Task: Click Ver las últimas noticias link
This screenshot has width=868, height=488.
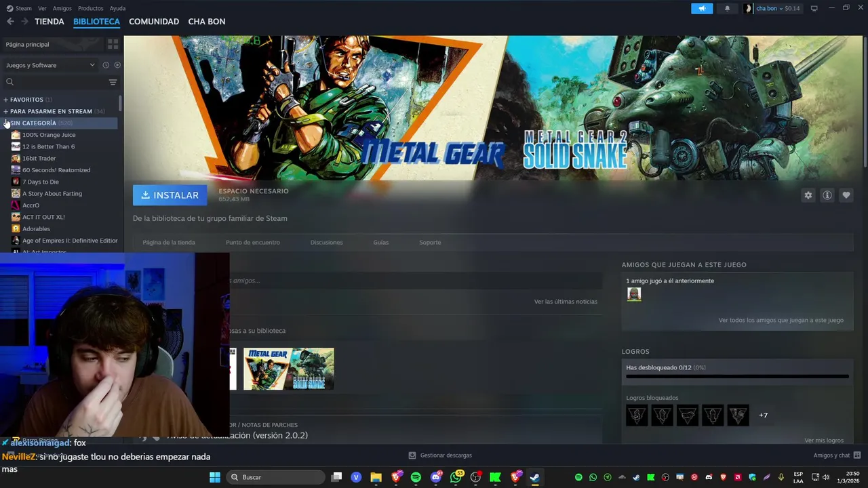Action: click(x=566, y=302)
